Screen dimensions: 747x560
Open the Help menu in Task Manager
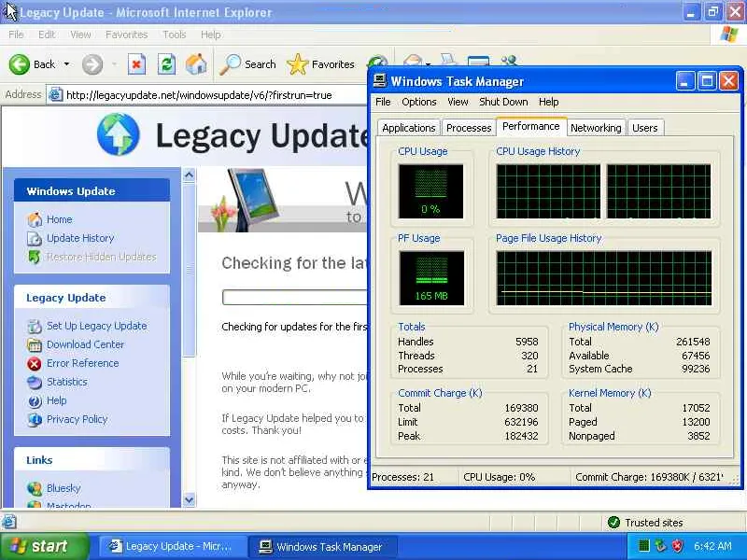(549, 102)
